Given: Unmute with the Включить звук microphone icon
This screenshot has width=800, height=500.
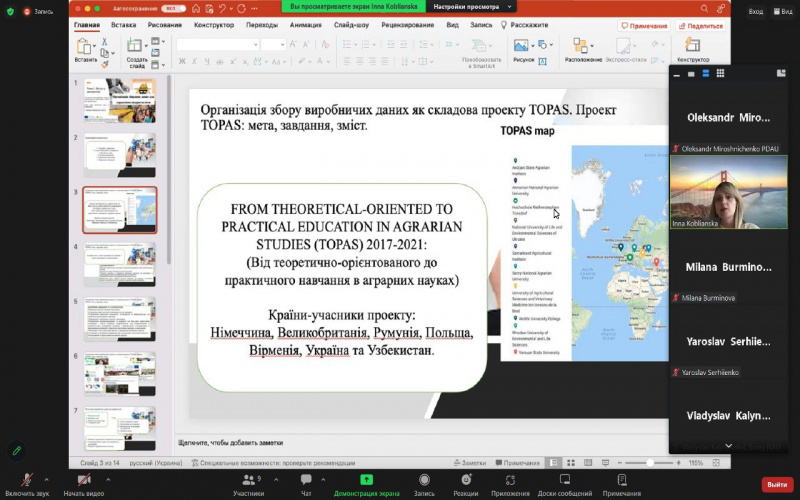Looking at the screenshot, I should (27, 480).
